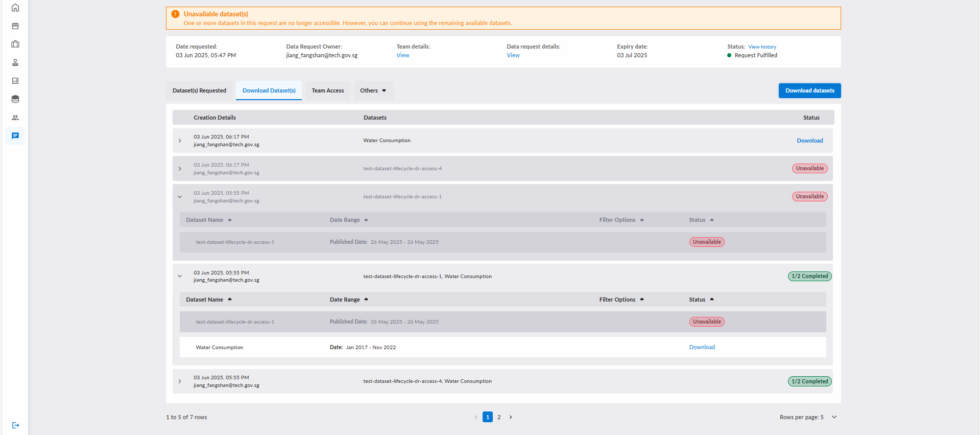Sort upper sub-table by Date Range arrow
The height and width of the screenshot is (435, 980).
(366, 220)
